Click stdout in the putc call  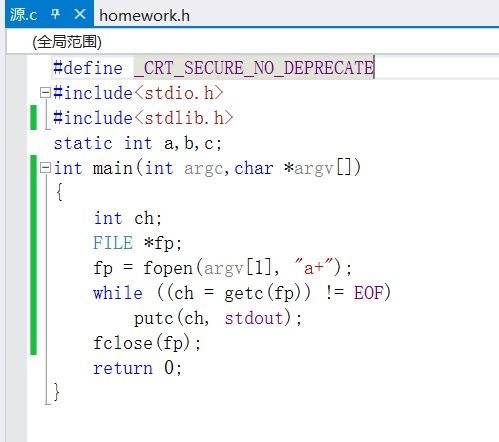click(x=254, y=318)
